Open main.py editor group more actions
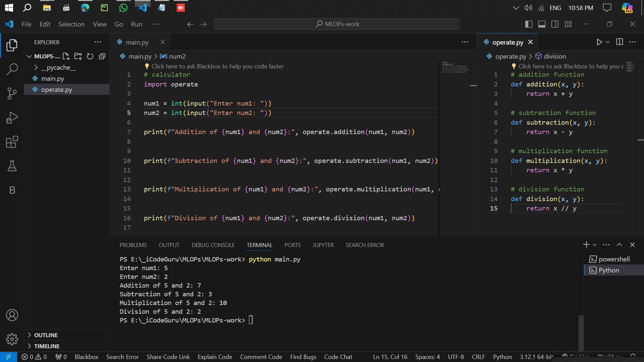 click(x=465, y=42)
